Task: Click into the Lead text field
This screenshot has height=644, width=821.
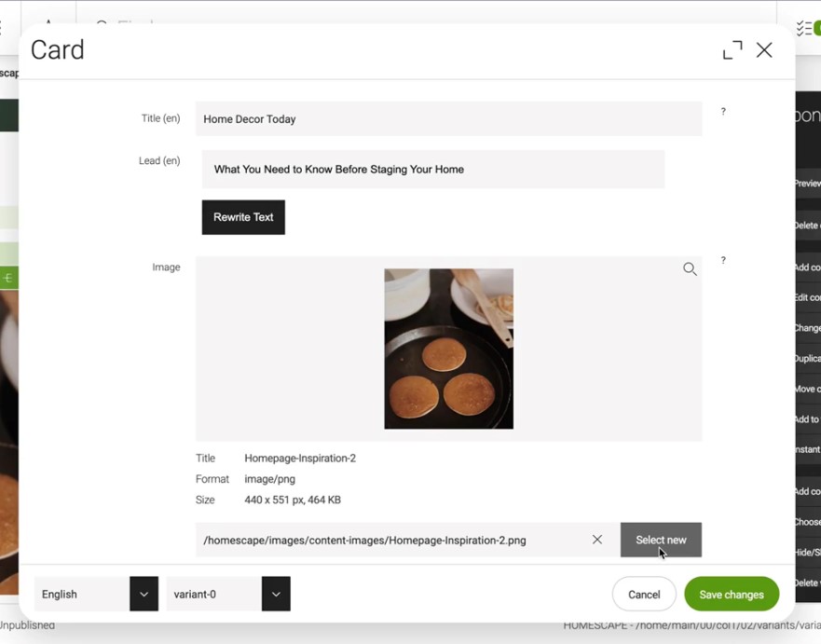Action: click(x=433, y=170)
